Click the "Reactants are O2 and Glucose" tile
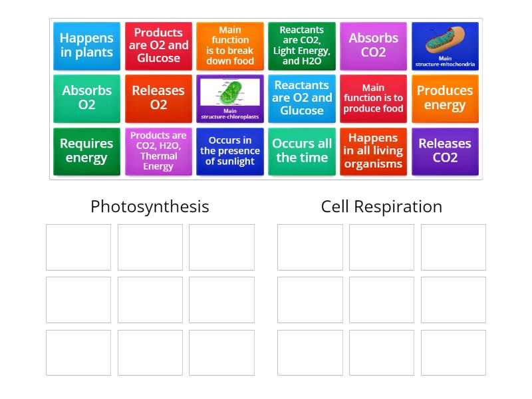 (x=301, y=98)
